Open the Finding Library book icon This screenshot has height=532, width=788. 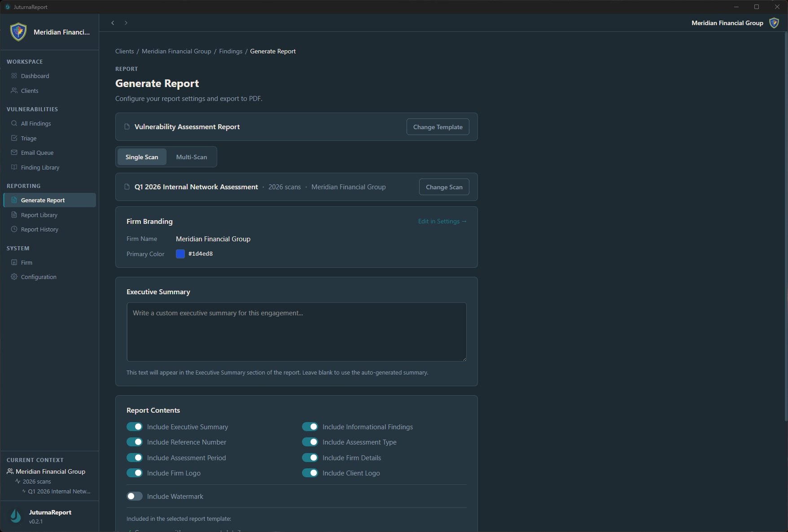coord(13,167)
